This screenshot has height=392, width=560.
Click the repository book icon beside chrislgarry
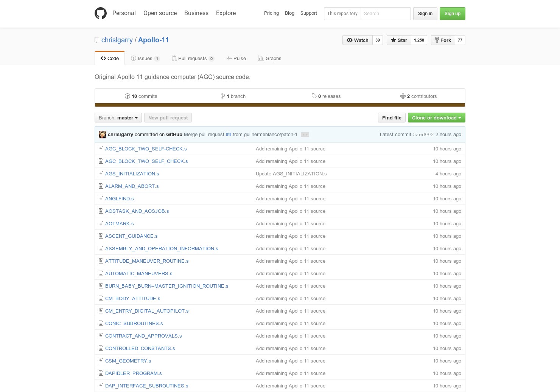97,40
